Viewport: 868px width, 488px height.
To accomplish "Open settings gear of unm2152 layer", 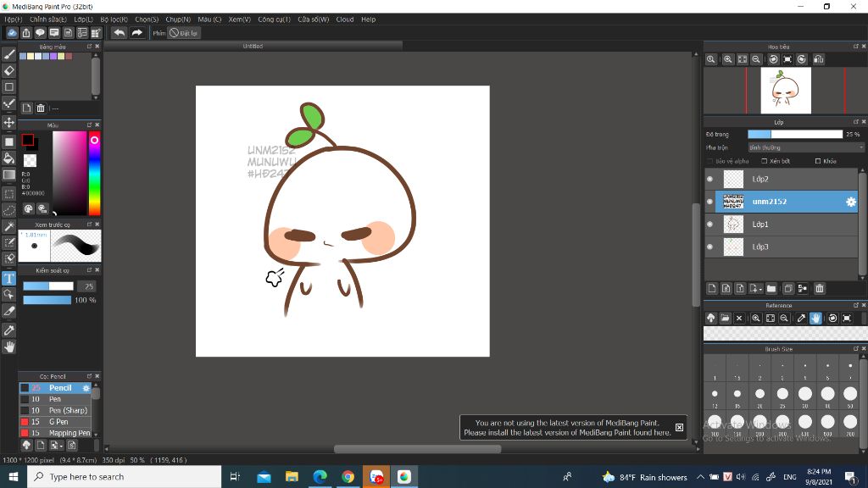I will point(851,202).
